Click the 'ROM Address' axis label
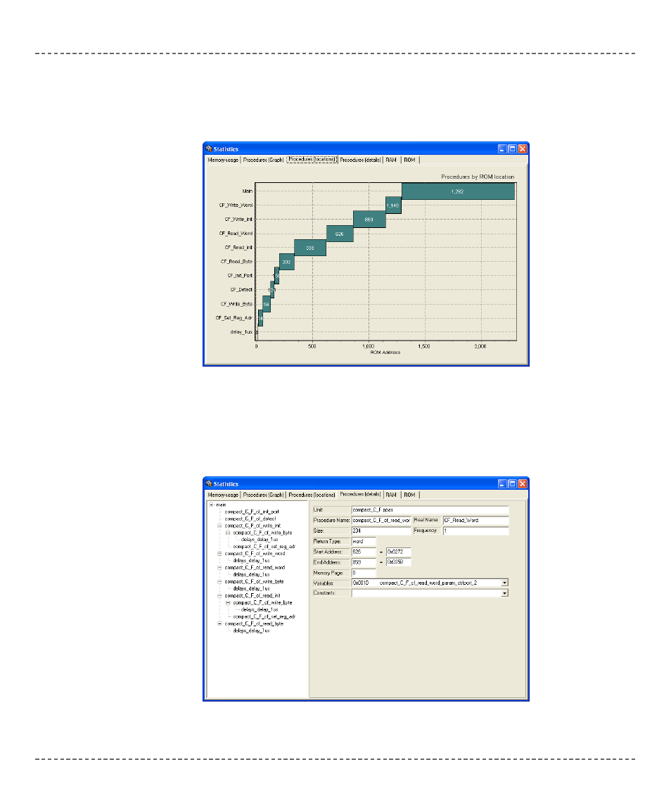Screen dimensions: 671x812 (x=385, y=353)
